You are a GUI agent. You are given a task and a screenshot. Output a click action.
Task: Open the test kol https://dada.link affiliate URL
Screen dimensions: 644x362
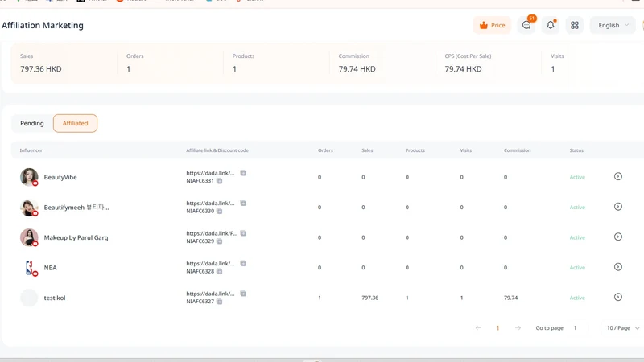coord(210,294)
